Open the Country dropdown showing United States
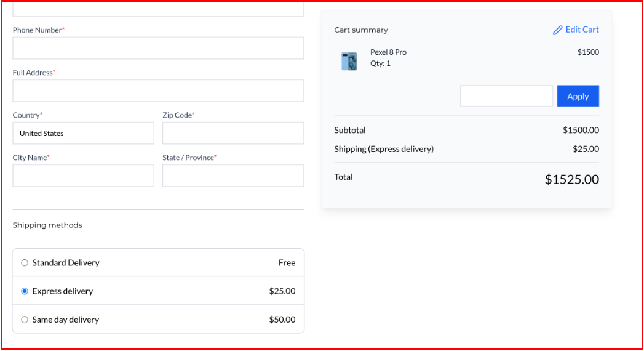The width and height of the screenshot is (644, 351). (x=83, y=133)
